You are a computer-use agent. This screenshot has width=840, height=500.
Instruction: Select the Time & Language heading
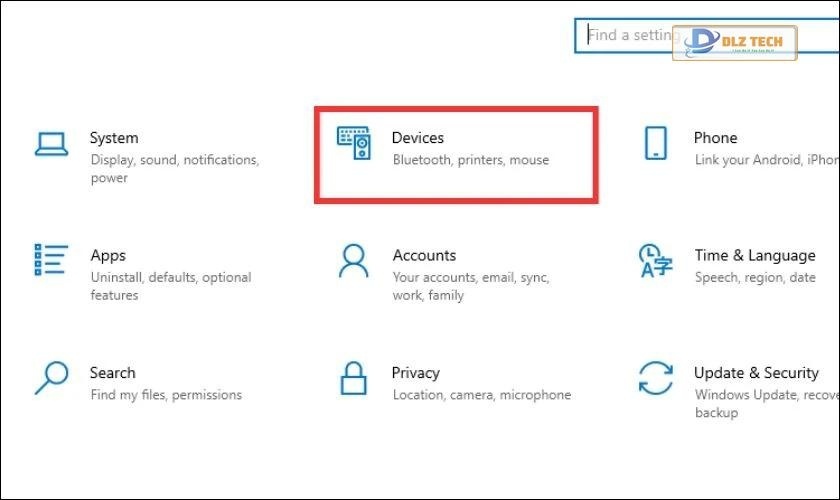pos(755,255)
